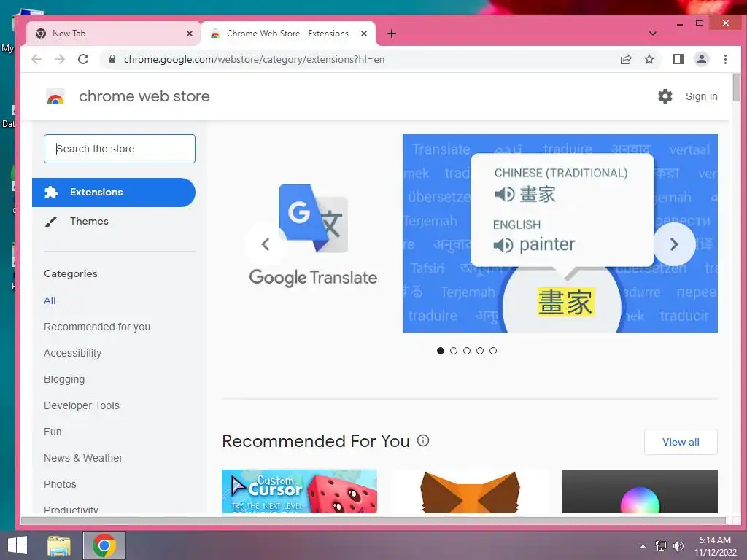Open the Photos category

coord(60,484)
